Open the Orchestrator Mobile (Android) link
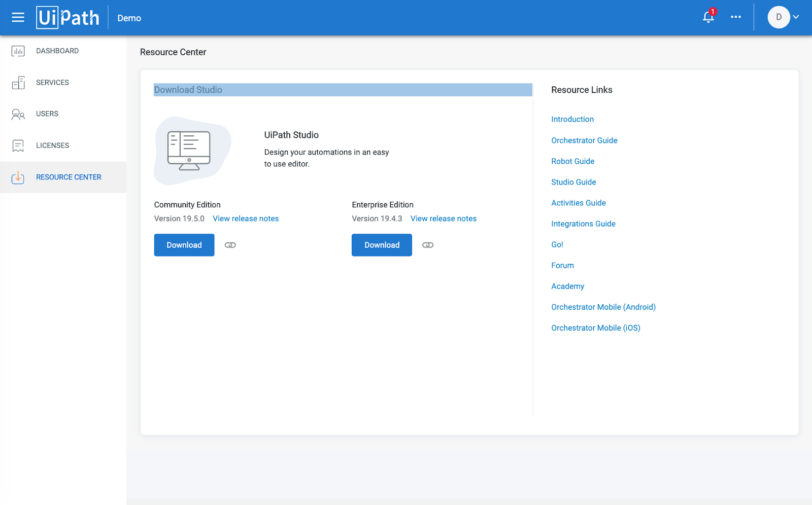 (603, 307)
